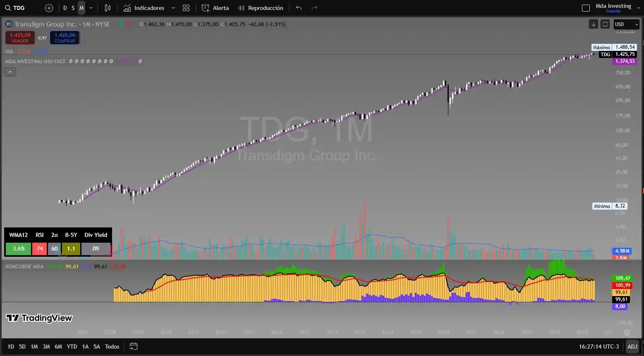
Task: Create an Alerta
Action: point(215,8)
